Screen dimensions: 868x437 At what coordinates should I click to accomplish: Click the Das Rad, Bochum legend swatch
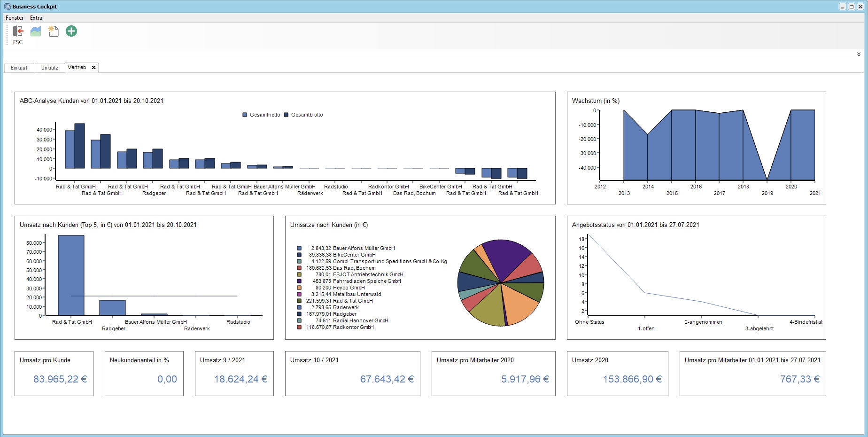coord(299,268)
